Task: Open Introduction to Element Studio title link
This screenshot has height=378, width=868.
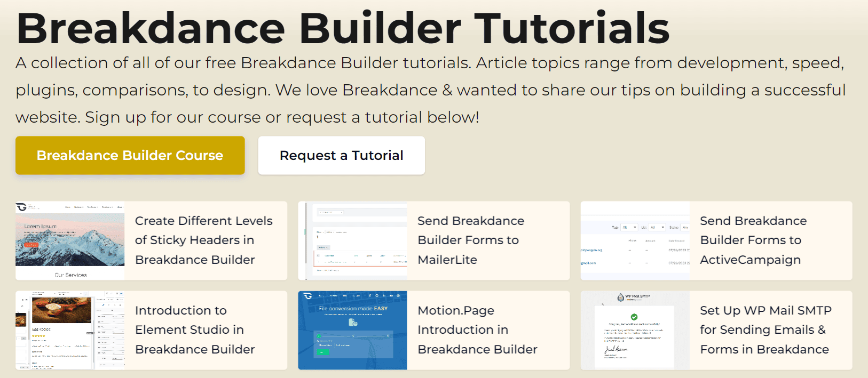Action: 194,329
